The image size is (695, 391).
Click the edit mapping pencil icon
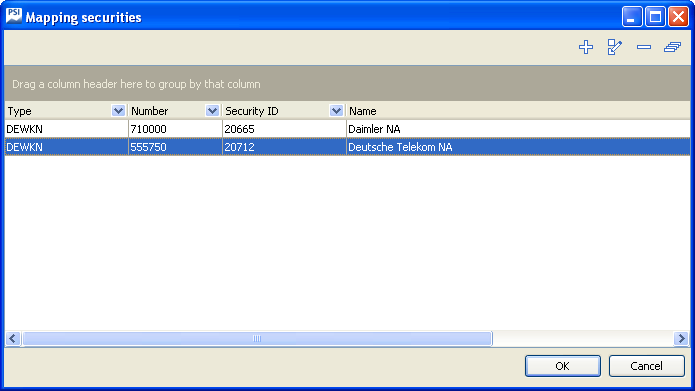tap(615, 47)
